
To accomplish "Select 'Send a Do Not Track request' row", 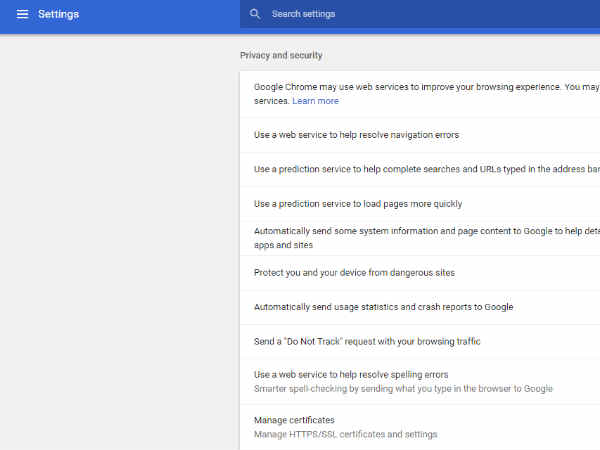I will click(420, 342).
